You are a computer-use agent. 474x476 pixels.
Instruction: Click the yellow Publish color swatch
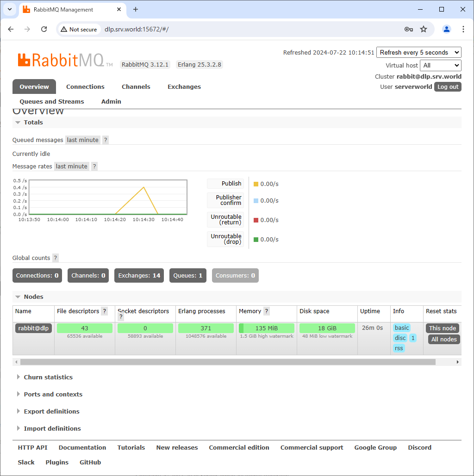(256, 184)
